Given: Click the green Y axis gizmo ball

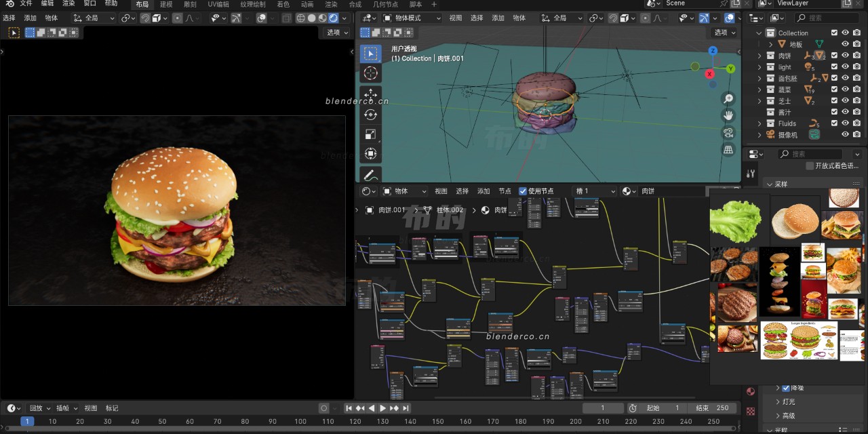Looking at the screenshot, I should point(730,68).
